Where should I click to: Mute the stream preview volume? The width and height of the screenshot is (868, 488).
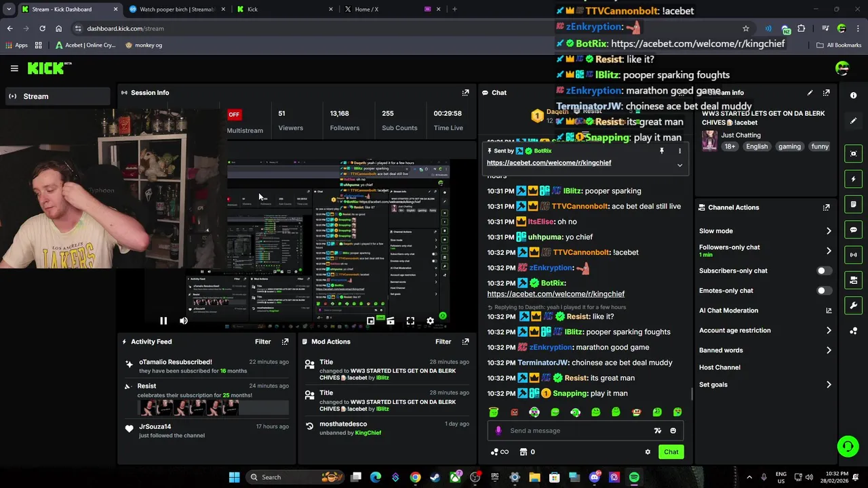point(183,321)
